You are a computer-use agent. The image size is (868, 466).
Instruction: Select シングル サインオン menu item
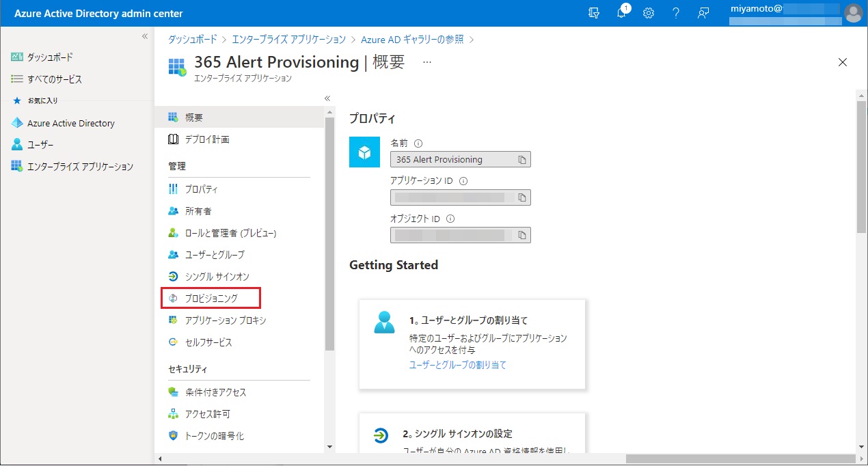click(x=217, y=277)
